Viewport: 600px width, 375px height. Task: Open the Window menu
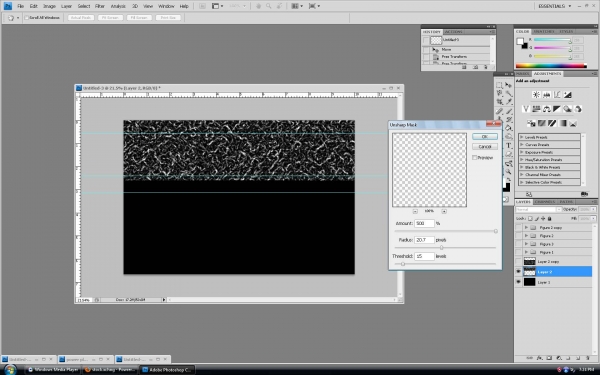tap(166, 6)
